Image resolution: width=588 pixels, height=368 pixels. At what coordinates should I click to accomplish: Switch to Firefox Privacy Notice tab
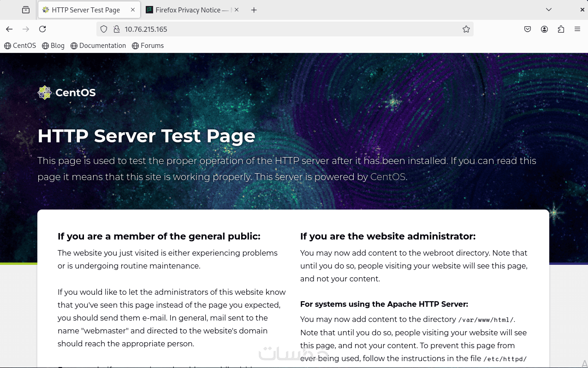click(x=193, y=10)
